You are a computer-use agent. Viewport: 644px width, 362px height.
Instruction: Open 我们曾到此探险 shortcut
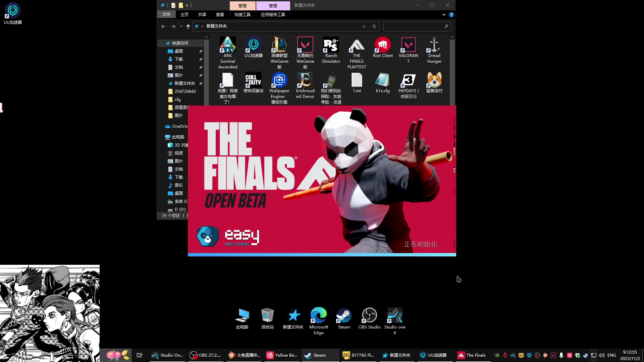pos(331,88)
